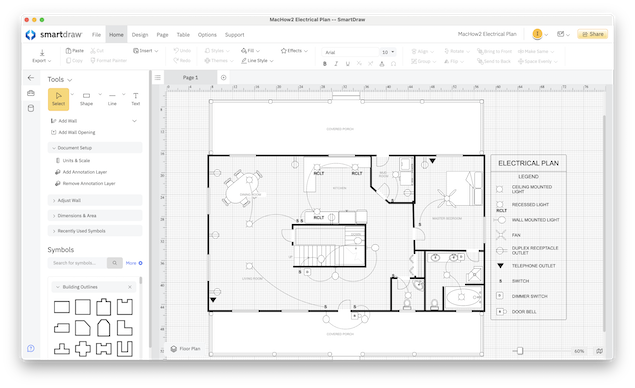
Task: Focus the Search for symbols field
Action: coord(77,263)
